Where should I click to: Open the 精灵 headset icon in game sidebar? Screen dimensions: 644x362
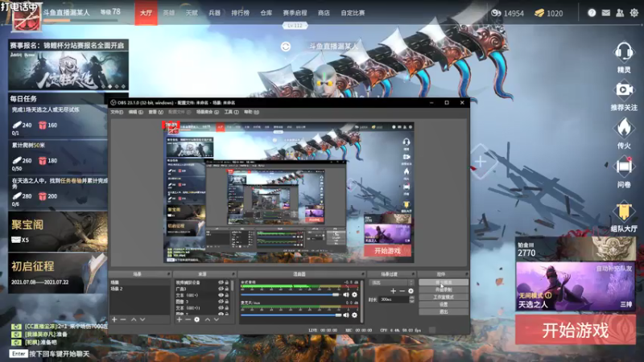pyautogui.click(x=623, y=52)
